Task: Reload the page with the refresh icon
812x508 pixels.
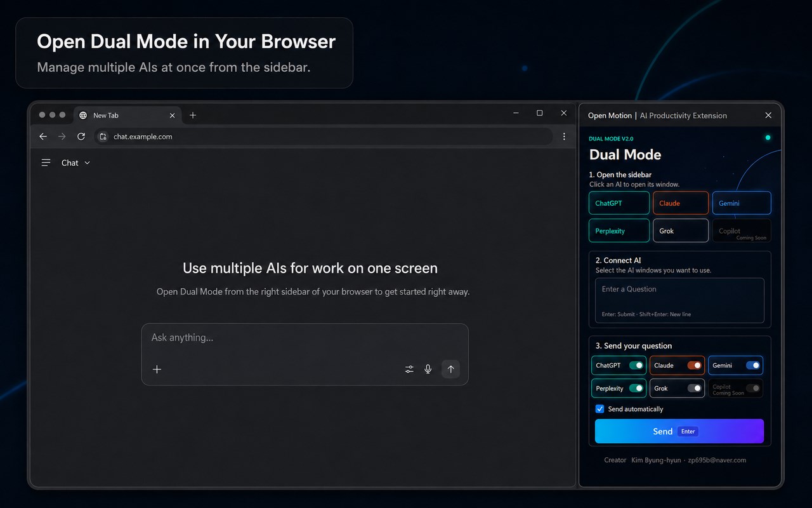Action: pos(81,137)
